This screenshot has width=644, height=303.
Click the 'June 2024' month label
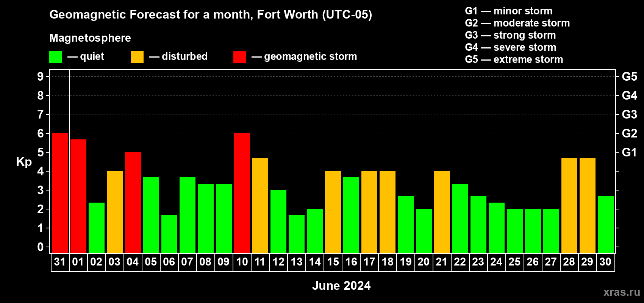pyautogui.click(x=341, y=286)
